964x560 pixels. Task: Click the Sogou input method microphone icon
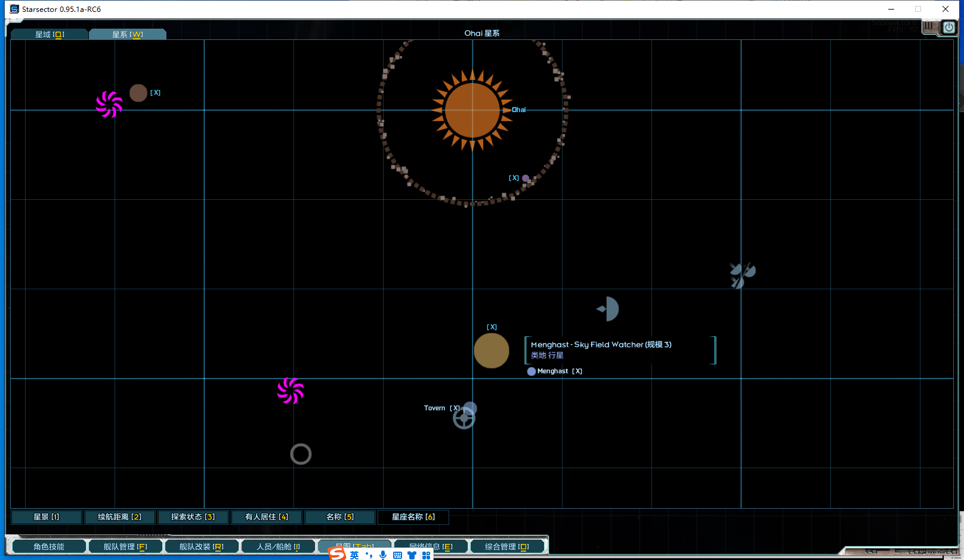point(383,555)
